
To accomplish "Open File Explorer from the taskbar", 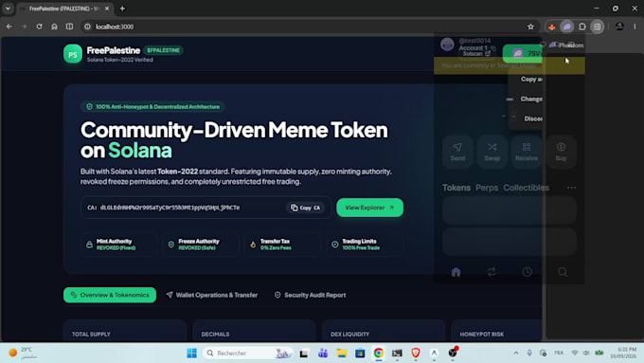I will pos(341,353).
